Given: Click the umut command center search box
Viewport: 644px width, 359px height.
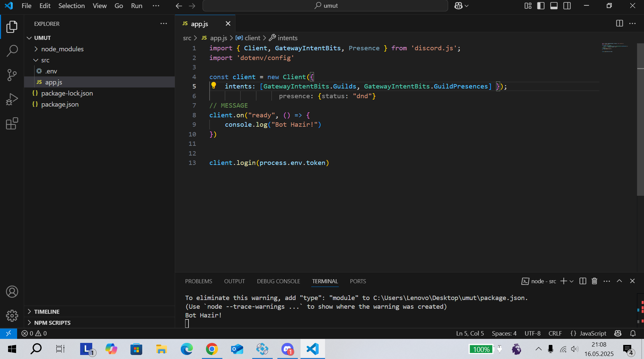Looking at the screenshot, I should pyautogui.click(x=325, y=6).
